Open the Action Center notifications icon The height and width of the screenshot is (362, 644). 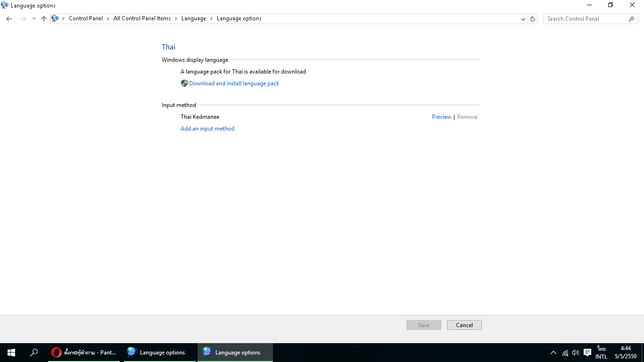[x=587, y=353]
